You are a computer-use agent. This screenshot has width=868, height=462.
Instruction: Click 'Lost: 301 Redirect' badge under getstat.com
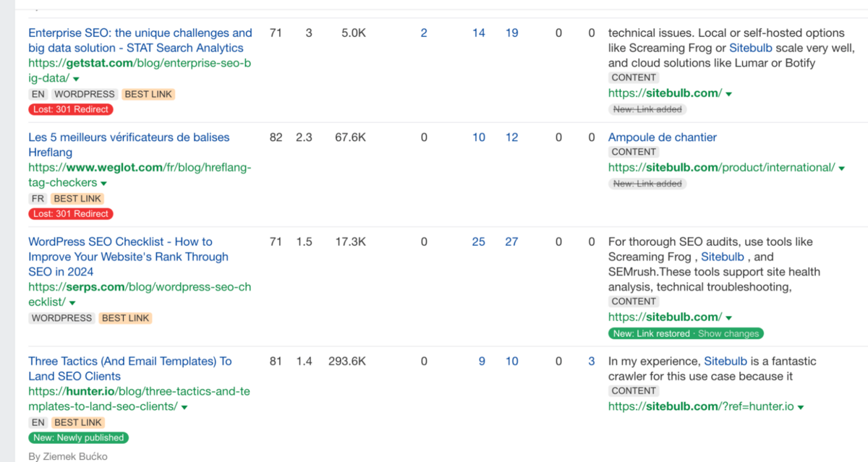[x=71, y=110]
